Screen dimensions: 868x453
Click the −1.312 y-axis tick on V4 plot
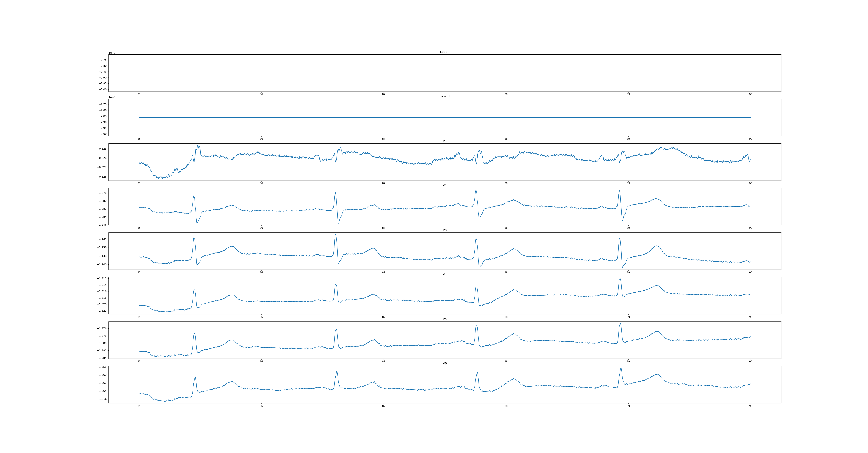[x=102, y=278]
